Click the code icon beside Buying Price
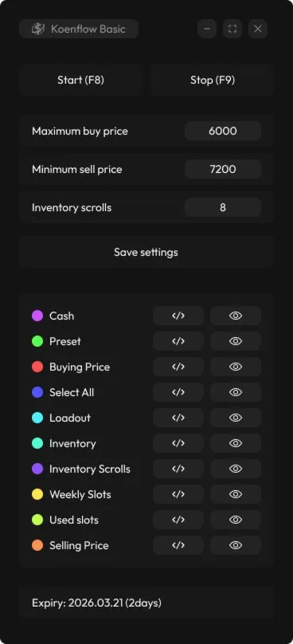 coord(178,367)
